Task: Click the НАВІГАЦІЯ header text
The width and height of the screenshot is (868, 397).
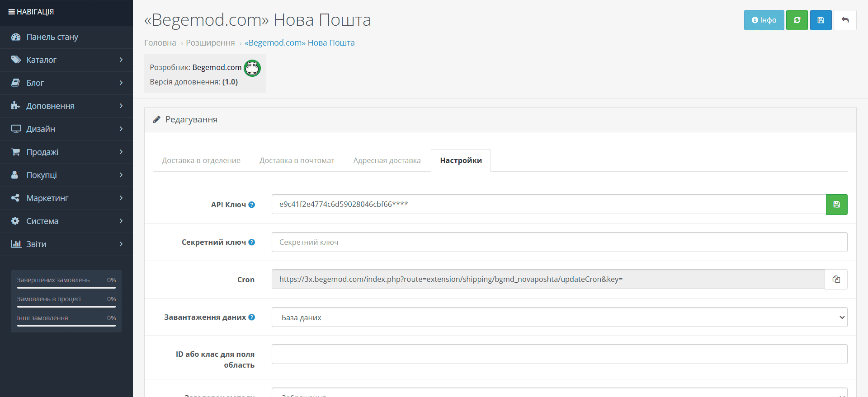Action: pyautogui.click(x=35, y=12)
